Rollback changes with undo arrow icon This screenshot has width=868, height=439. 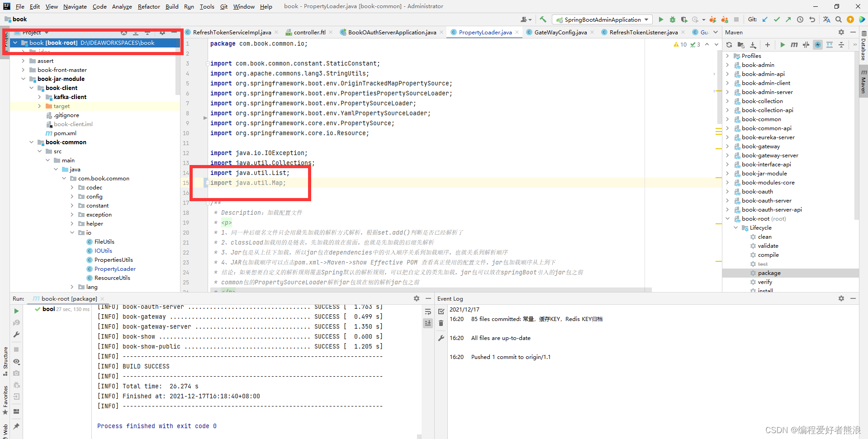click(812, 19)
